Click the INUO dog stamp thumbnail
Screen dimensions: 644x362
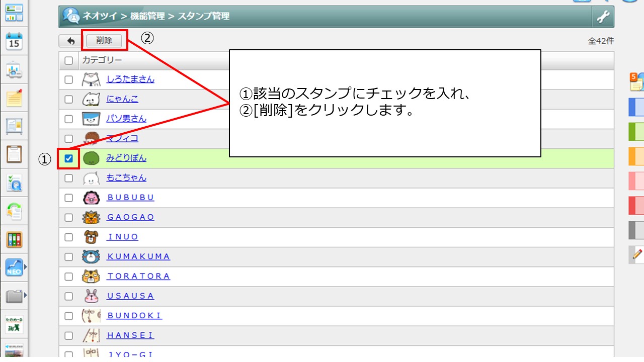point(91,237)
